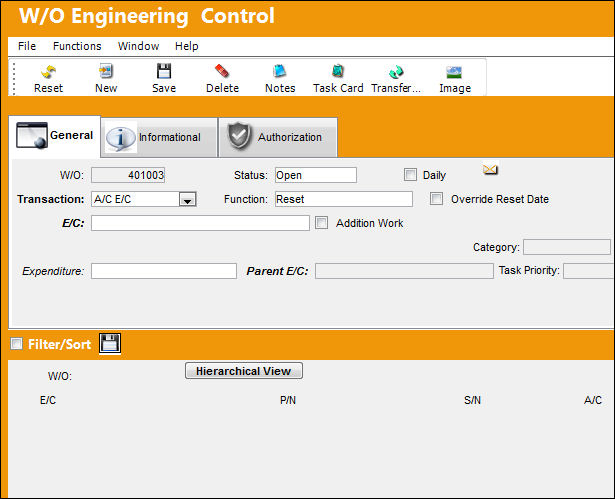
Task: Tick the Override Reset Date checkbox
Action: (436, 199)
